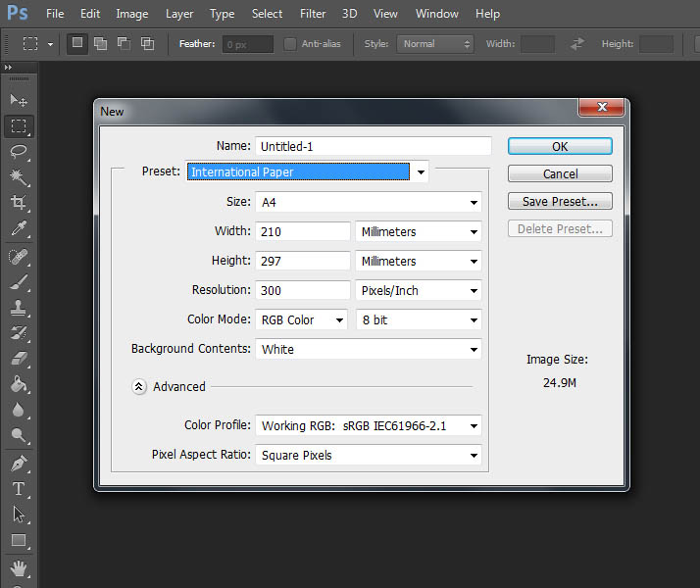Open the Image menu

point(131,14)
